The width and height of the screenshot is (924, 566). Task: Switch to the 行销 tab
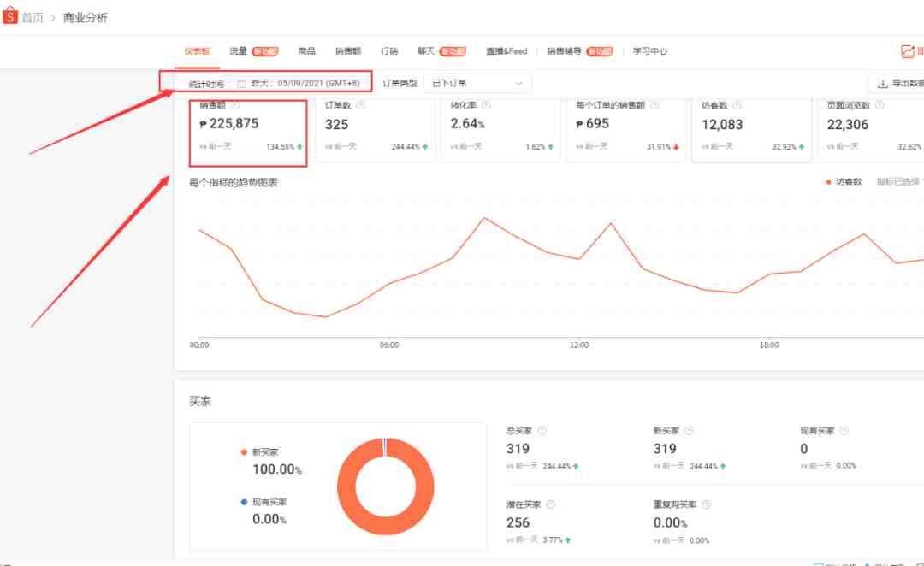click(x=389, y=51)
